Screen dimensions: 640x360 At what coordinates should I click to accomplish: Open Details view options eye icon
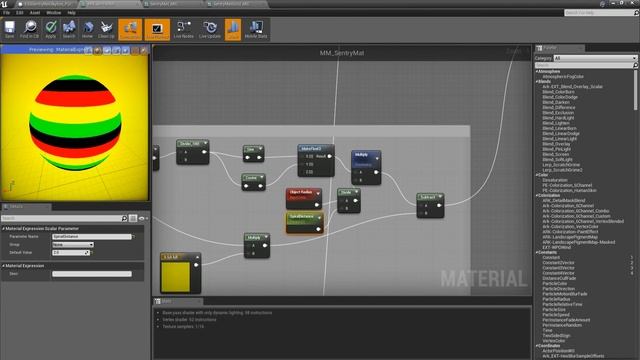pos(142,218)
